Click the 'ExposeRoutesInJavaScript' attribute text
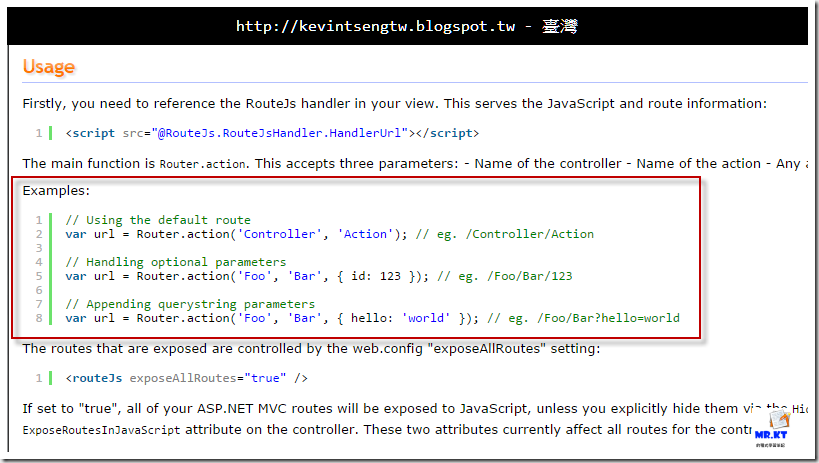The image size is (819, 463). pos(101,430)
